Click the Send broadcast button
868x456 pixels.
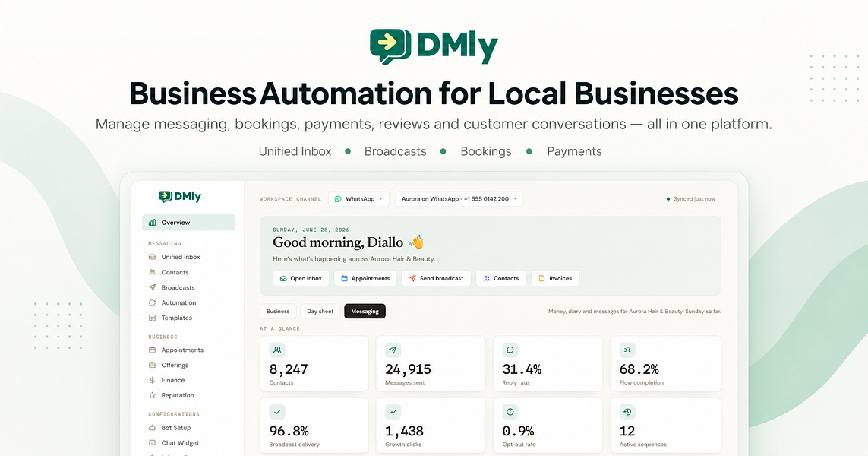point(436,278)
